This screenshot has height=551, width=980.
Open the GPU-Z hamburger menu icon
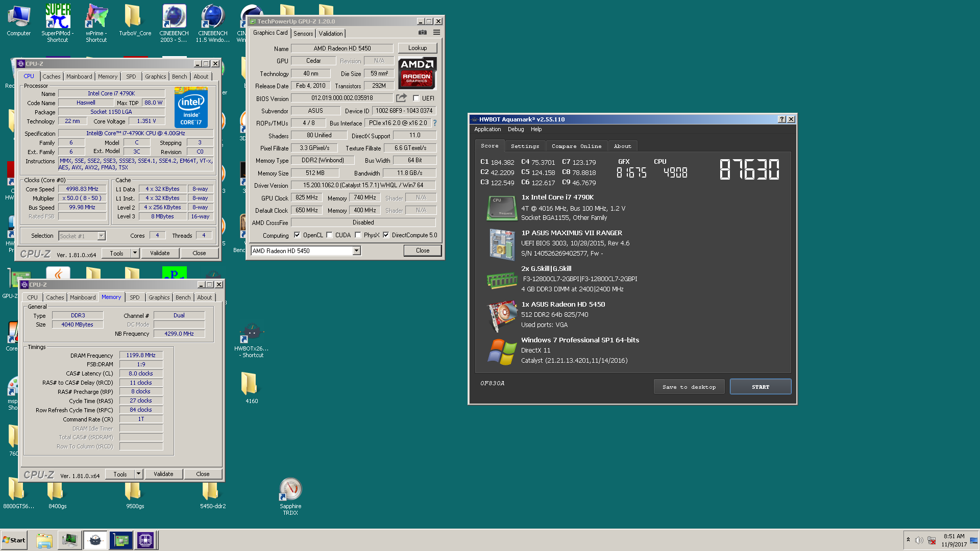(437, 32)
